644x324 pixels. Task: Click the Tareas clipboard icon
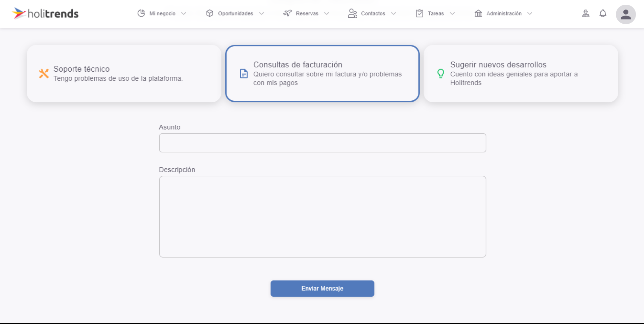coord(420,13)
